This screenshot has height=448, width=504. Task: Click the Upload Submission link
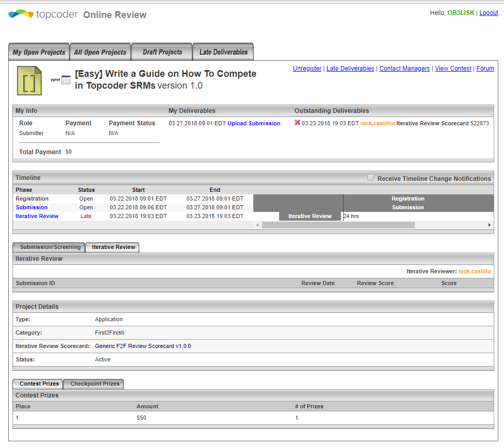[254, 123]
